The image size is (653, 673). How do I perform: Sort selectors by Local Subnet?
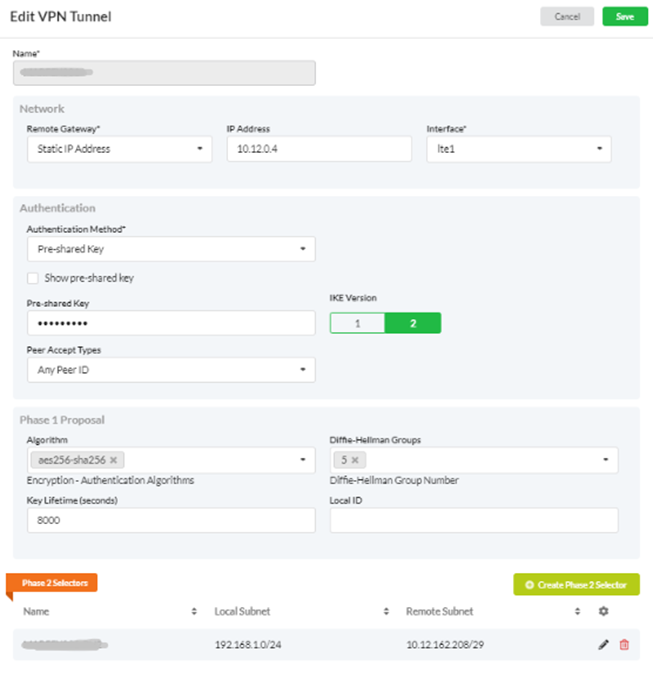(x=385, y=611)
